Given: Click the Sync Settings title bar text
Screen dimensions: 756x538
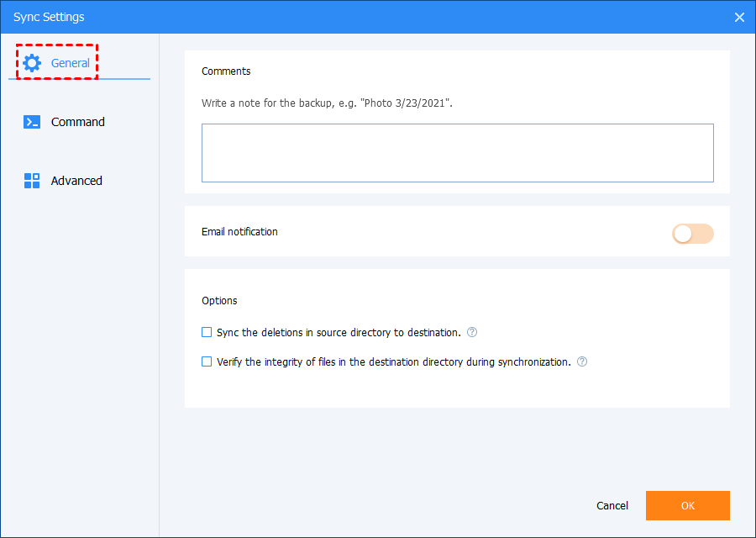Looking at the screenshot, I should pyautogui.click(x=49, y=17).
